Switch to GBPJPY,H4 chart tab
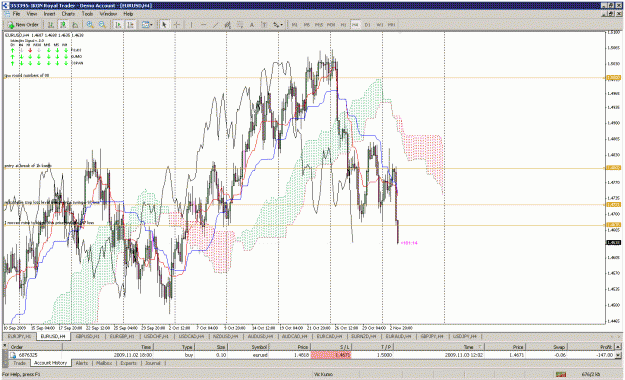 click(432, 337)
